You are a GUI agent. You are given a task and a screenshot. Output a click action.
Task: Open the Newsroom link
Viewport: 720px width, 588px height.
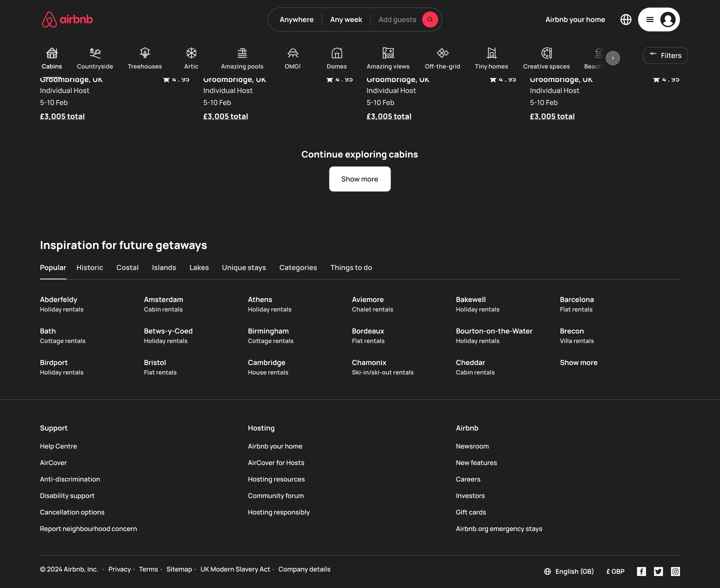(472, 446)
